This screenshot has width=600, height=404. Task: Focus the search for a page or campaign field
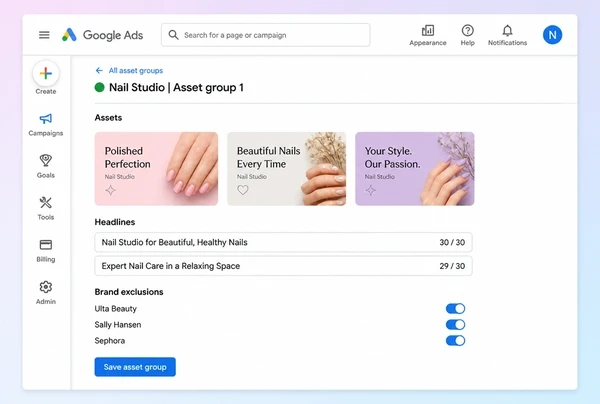coord(266,35)
